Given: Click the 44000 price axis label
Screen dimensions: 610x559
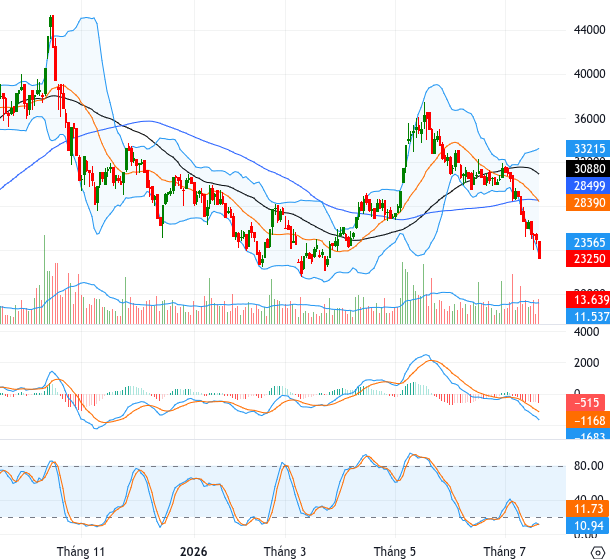Looking at the screenshot, I should [x=590, y=30].
